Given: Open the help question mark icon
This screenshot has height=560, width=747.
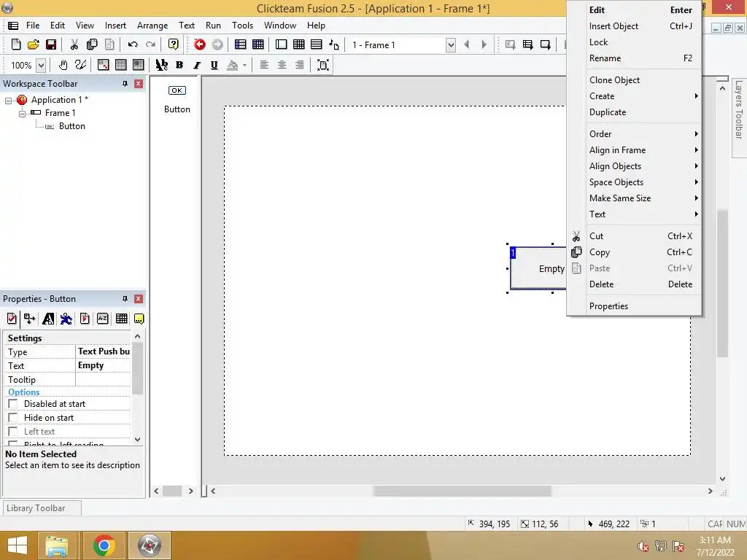Looking at the screenshot, I should (x=174, y=44).
